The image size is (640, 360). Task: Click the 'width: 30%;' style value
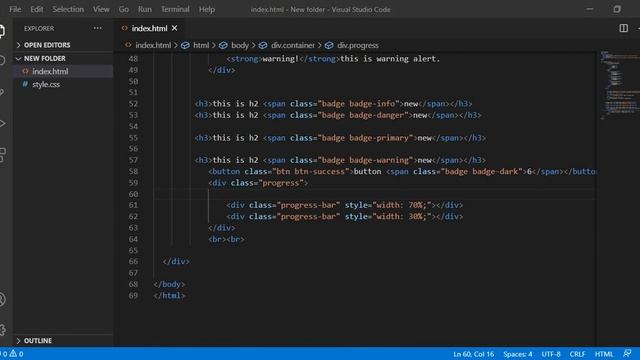point(402,216)
